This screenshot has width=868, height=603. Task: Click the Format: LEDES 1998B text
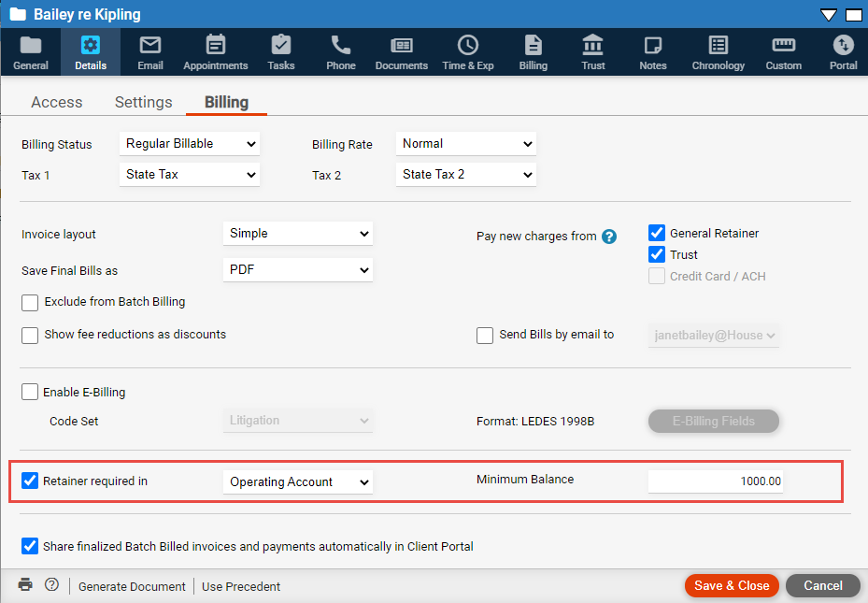pos(535,422)
